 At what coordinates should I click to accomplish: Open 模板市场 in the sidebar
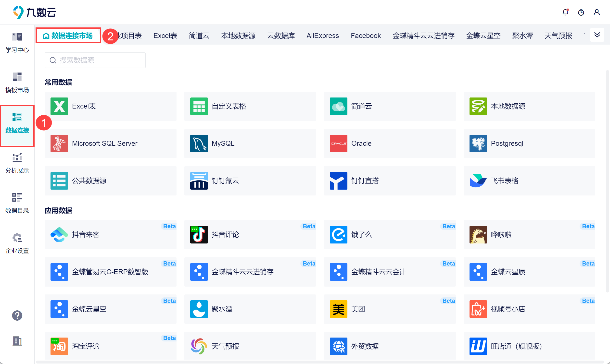(x=17, y=83)
